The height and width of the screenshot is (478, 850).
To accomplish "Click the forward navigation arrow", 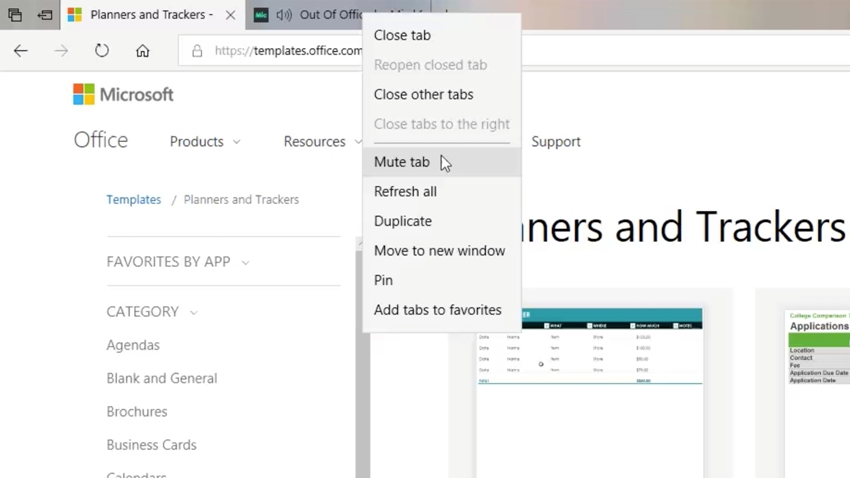I will [61, 51].
